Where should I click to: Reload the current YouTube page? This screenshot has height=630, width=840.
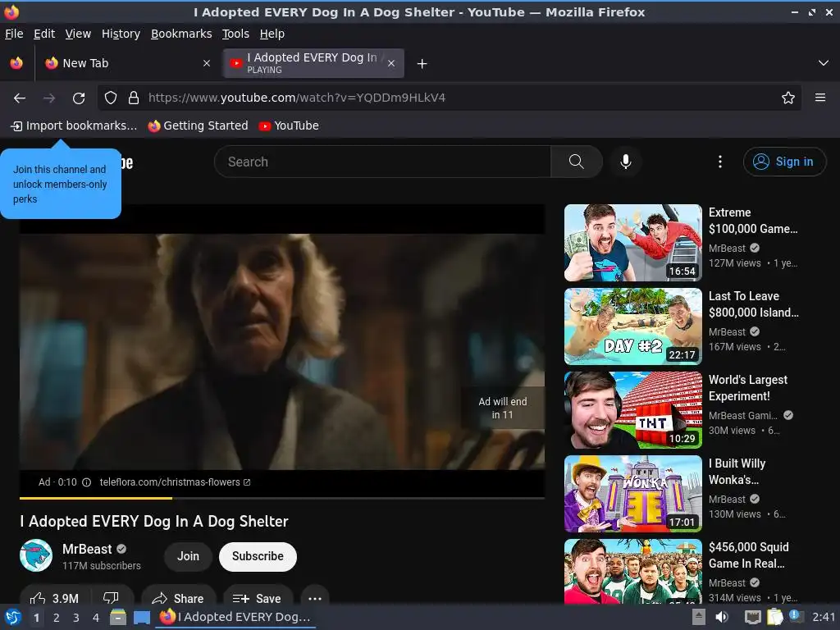79,98
